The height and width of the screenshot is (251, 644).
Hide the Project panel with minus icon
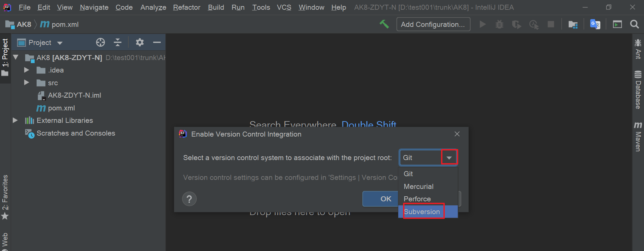(157, 42)
